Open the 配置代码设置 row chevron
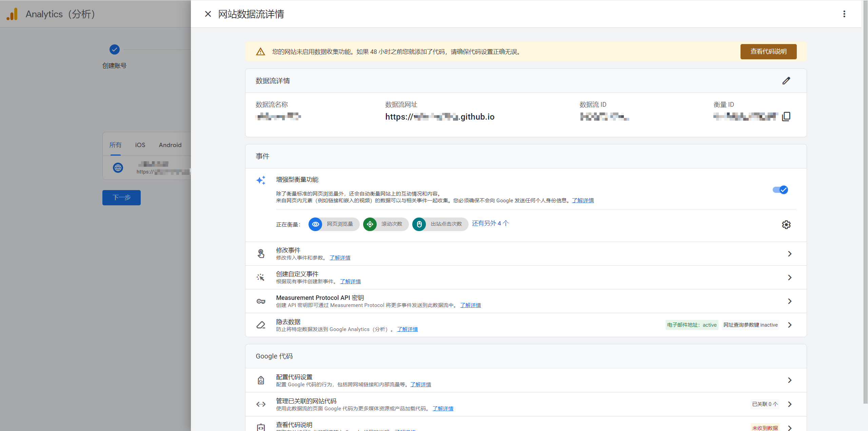The width and height of the screenshot is (868, 431). click(789, 380)
